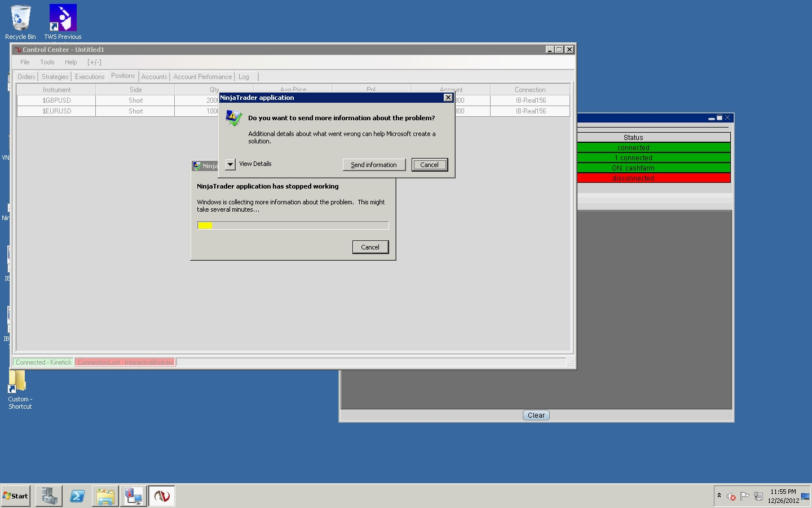
Task: Click the Side column header
Action: point(135,90)
